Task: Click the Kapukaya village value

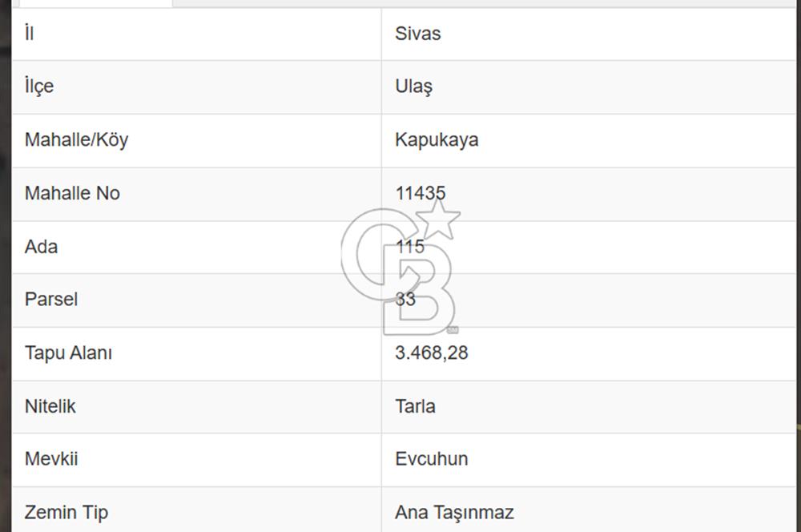Action: click(x=437, y=139)
